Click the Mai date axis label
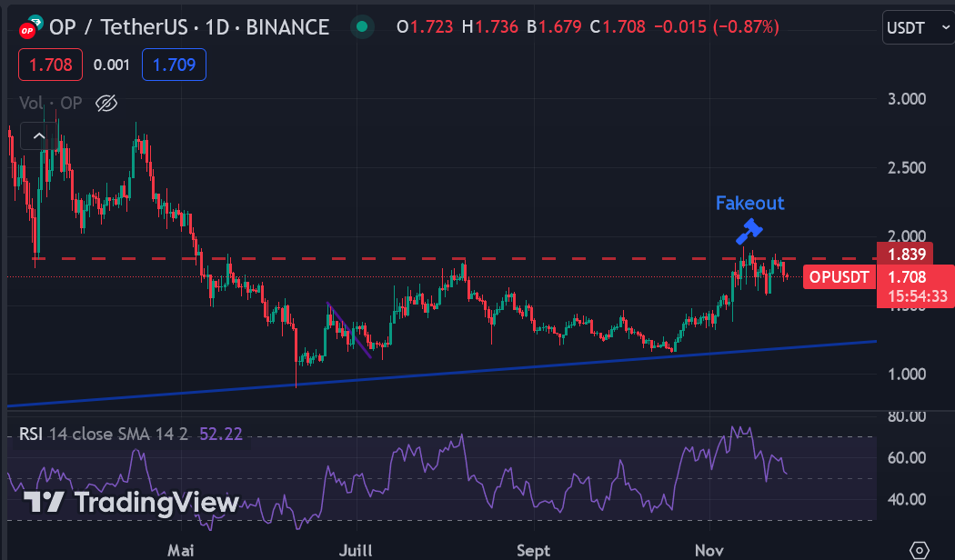Screen dimensions: 955x560 (181, 551)
